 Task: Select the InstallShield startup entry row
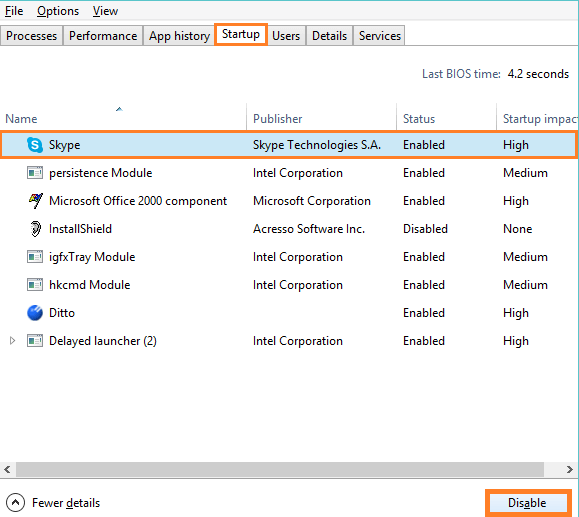pos(288,229)
